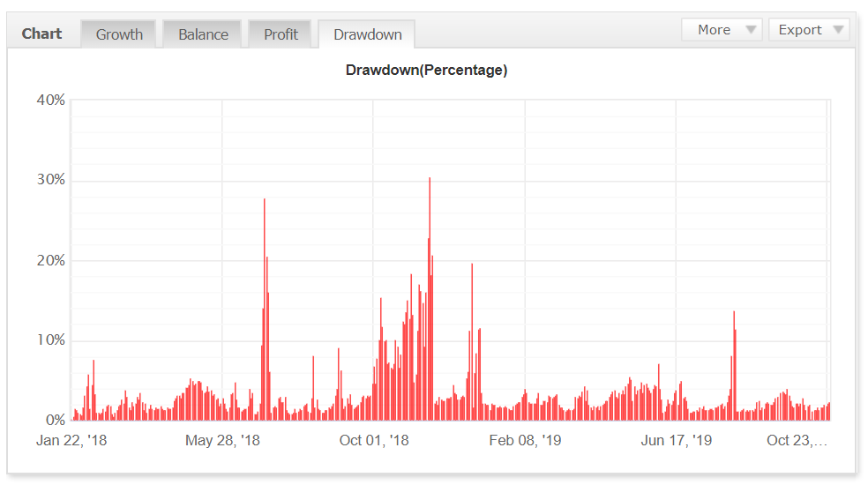Open the Balance tab
The height and width of the screenshot is (485, 868).
(x=203, y=34)
